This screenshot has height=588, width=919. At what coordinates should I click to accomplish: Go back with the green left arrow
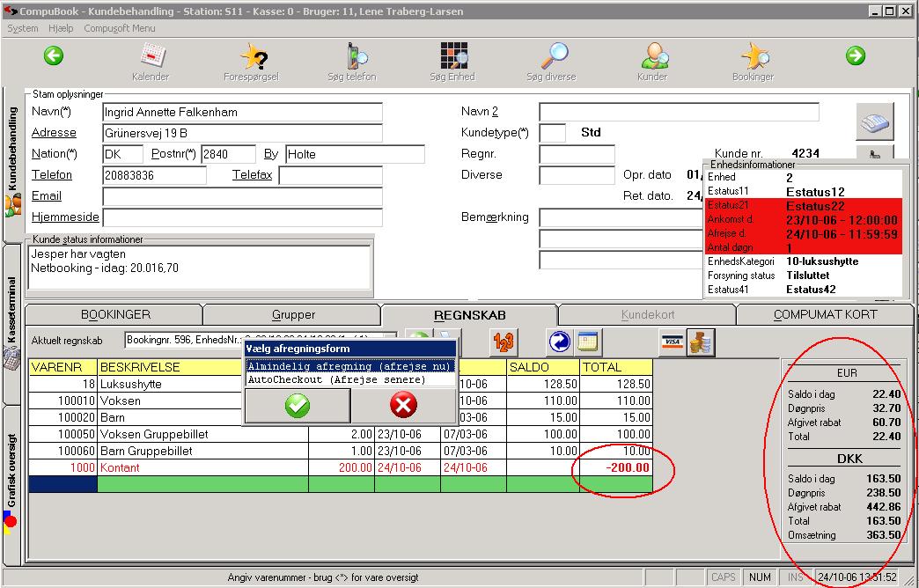click(54, 55)
